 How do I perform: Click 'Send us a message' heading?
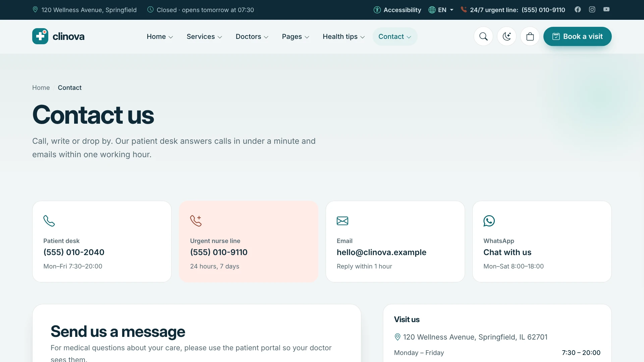118,331
